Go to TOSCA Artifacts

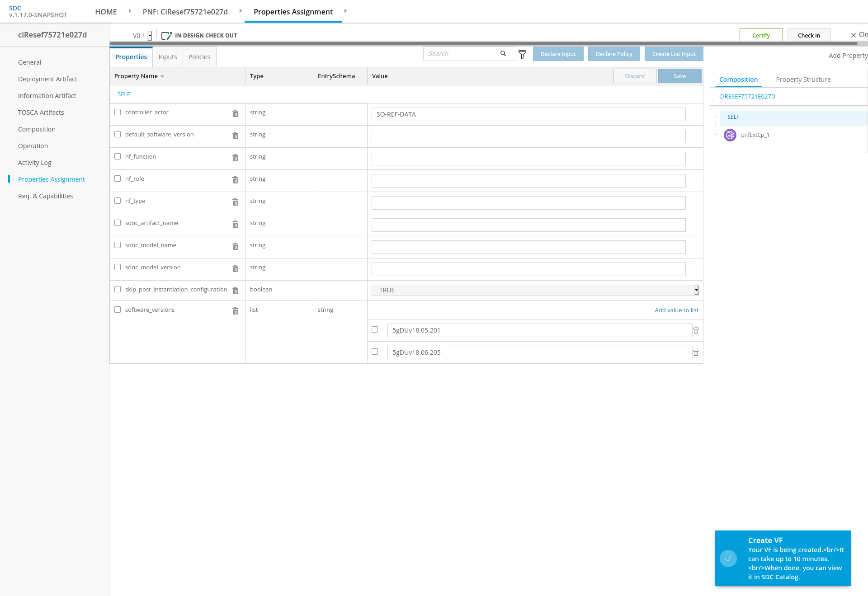(41, 113)
